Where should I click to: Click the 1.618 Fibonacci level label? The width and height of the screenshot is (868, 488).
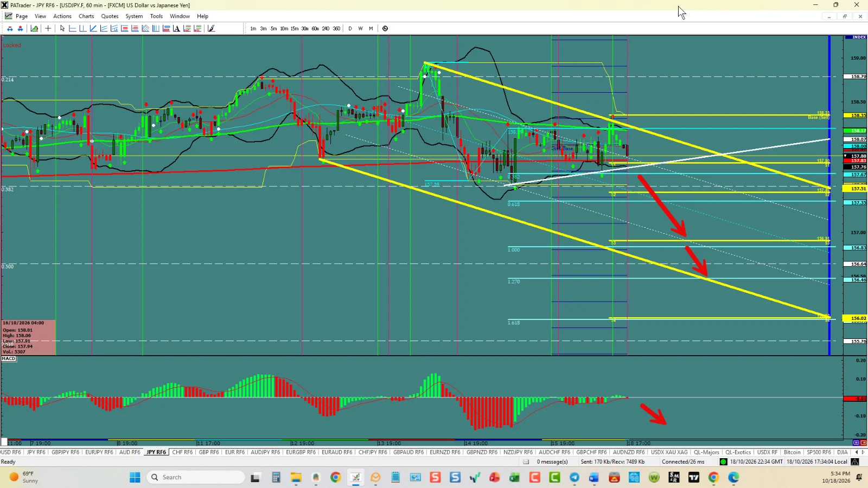pyautogui.click(x=514, y=323)
